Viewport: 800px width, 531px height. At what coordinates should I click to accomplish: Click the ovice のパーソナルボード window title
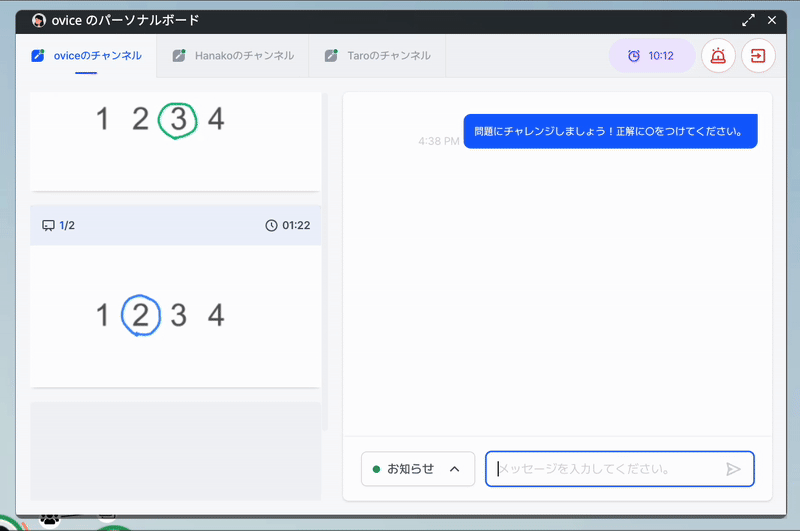pyautogui.click(x=125, y=20)
